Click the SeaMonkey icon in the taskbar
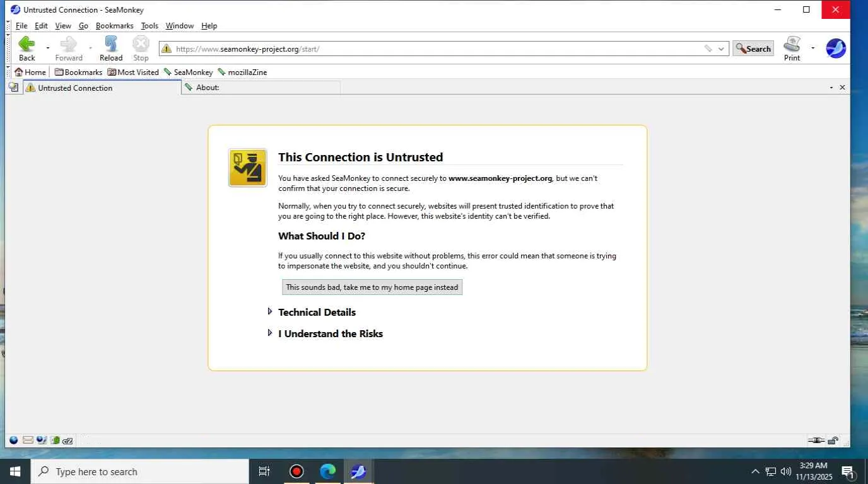The image size is (868, 484). [x=358, y=471]
